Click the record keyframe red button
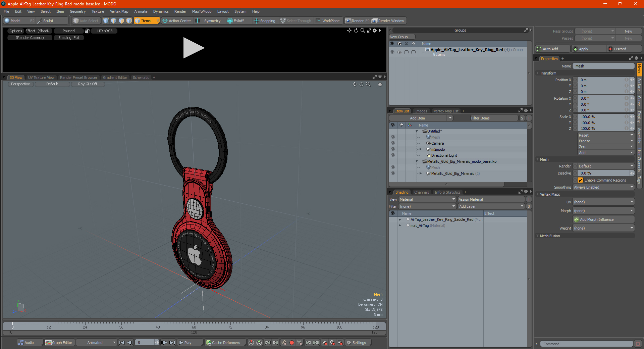Viewport: 644px width, 349px height. point(292,343)
